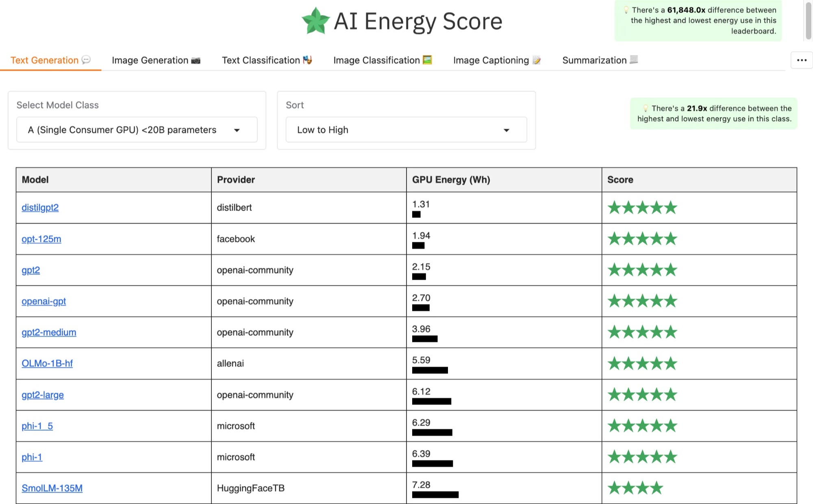
Task: Open the Image Captioning tab
Action: (496, 60)
